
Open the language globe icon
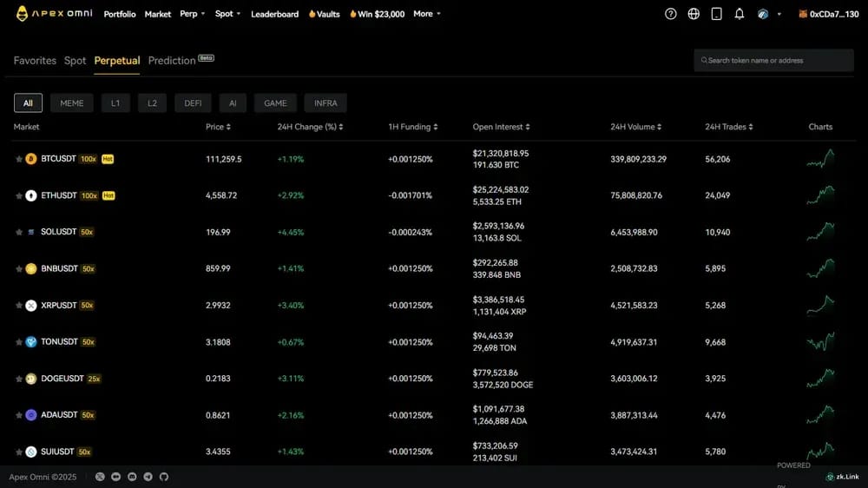(694, 14)
